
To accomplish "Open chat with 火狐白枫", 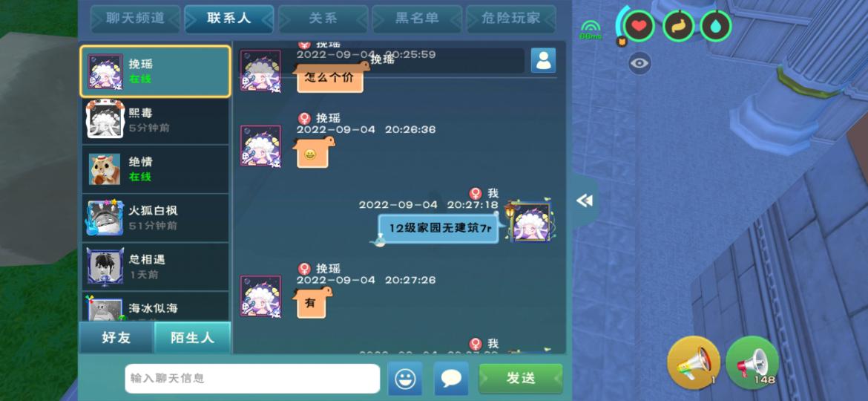I will 155,218.
